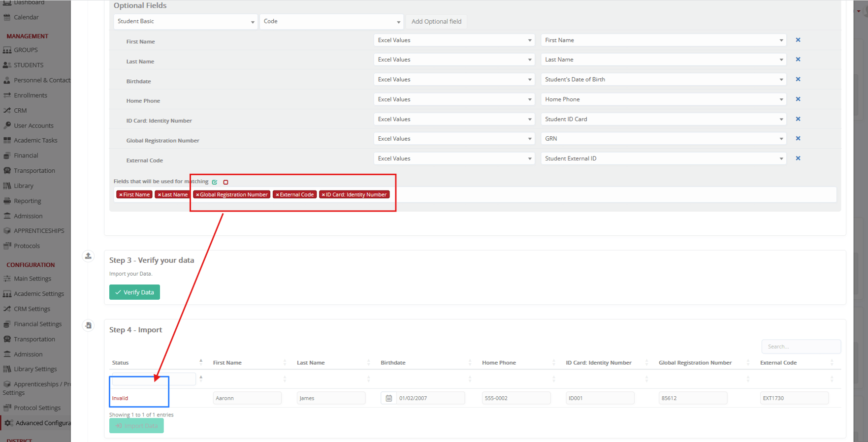
Task: Click the Add Optional field button
Action: tap(436, 22)
